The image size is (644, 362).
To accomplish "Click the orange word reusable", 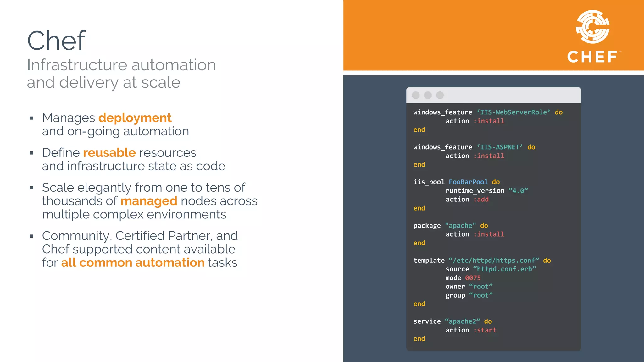I will (109, 153).
